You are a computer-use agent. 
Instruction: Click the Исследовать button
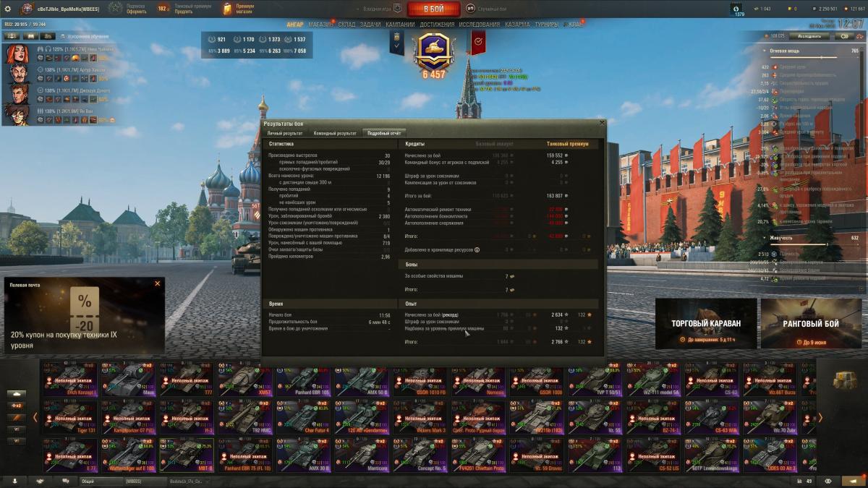809,35
